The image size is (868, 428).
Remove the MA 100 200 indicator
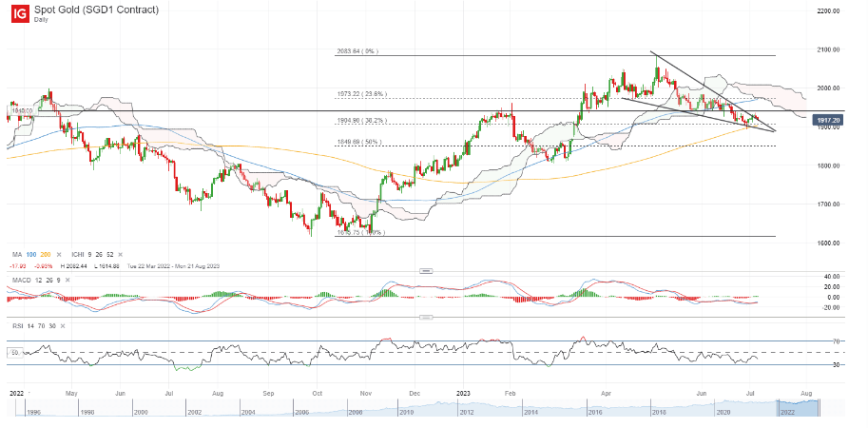[59, 254]
